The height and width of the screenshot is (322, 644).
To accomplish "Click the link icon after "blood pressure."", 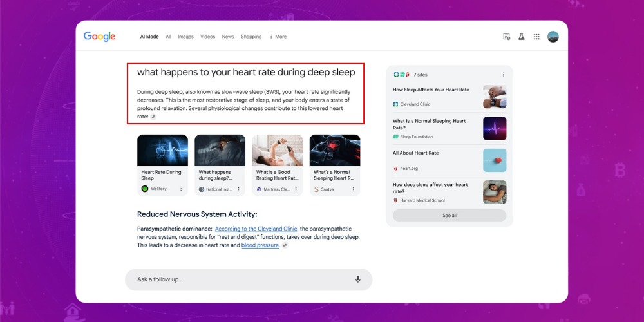I will (285, 245).
